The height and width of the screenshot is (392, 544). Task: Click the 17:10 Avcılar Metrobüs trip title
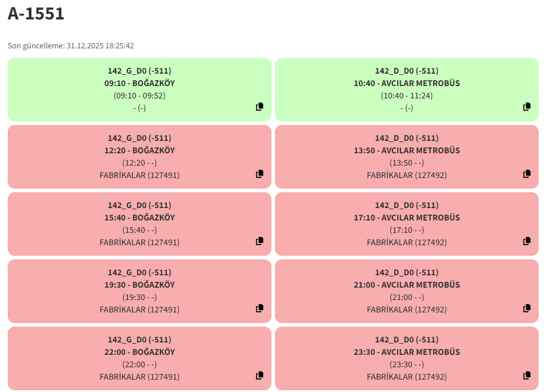(x=407, y=218)
